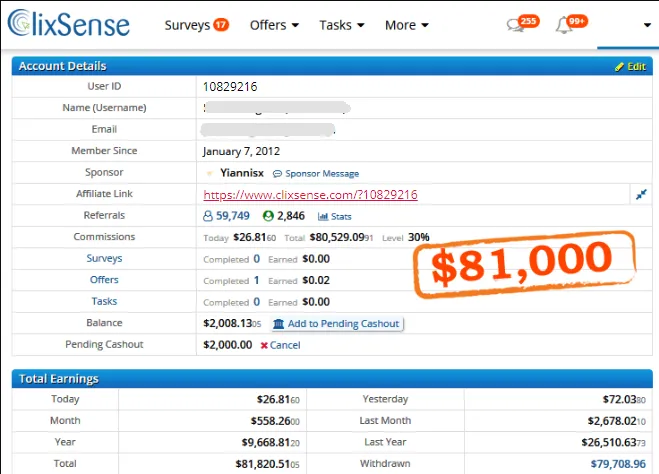Click the Member Since date January 7, 2012

(241, 151)
